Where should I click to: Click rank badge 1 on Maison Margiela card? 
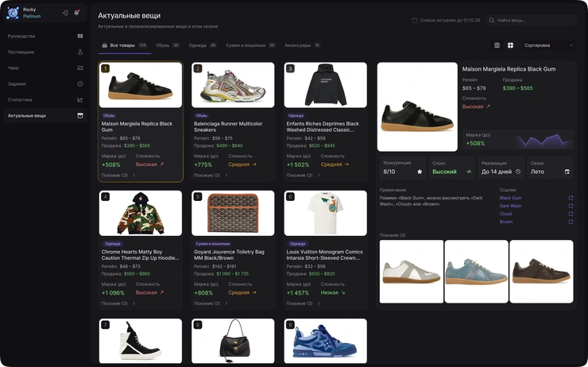point(106,68)
